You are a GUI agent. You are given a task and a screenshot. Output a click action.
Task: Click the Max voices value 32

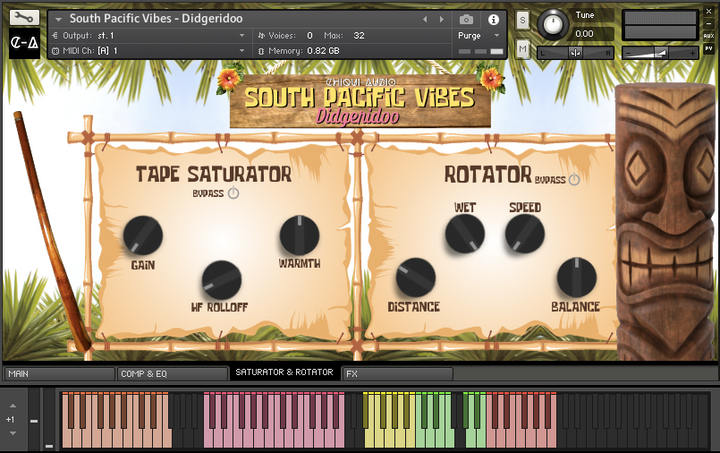tap(359, 35)
